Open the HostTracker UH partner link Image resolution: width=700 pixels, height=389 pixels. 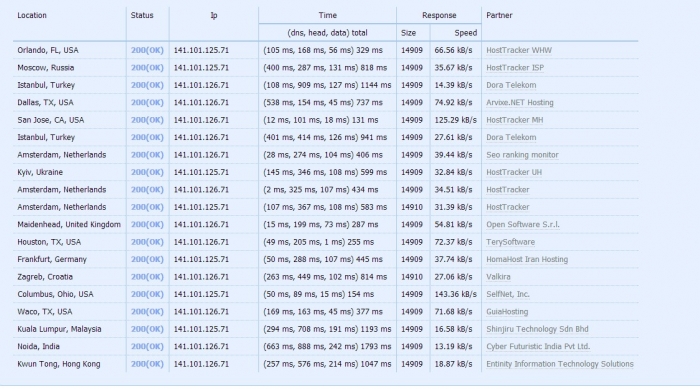[x=514, y=172]
